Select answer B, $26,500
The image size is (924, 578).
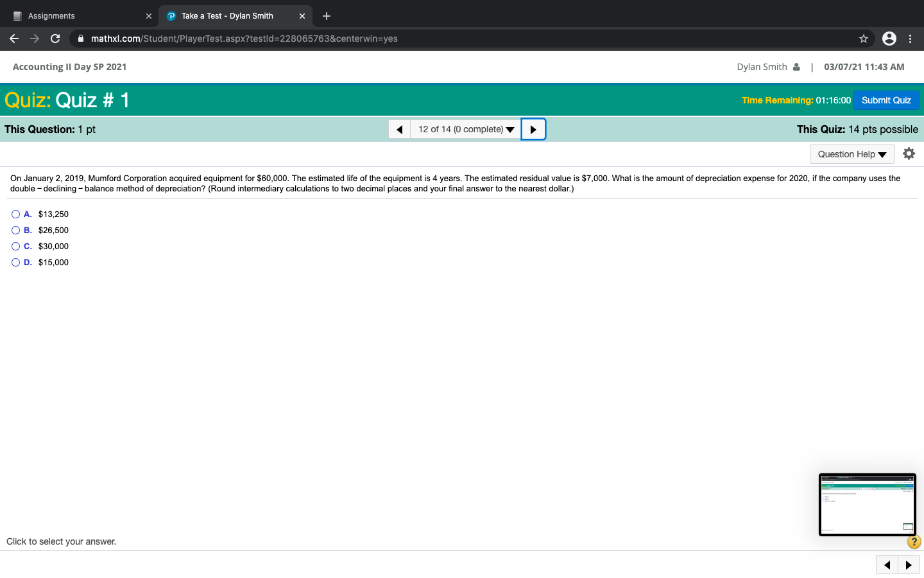(15, 231)
